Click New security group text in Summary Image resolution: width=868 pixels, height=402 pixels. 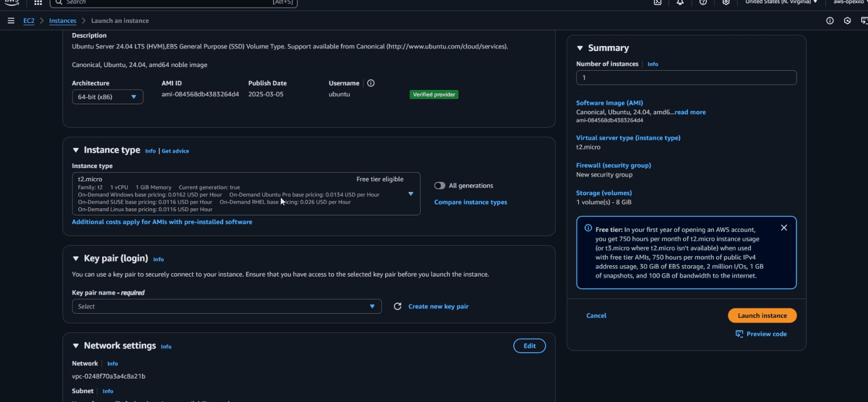click(604, 175)
